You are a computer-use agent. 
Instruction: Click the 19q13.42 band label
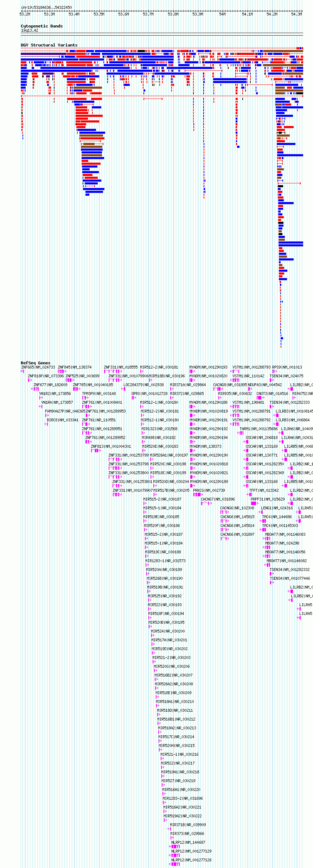tap(30, 31)
